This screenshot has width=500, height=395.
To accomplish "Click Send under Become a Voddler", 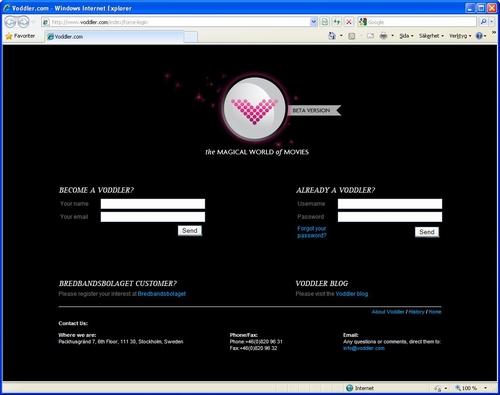I will pyautogui.click(x=190, y=231).
